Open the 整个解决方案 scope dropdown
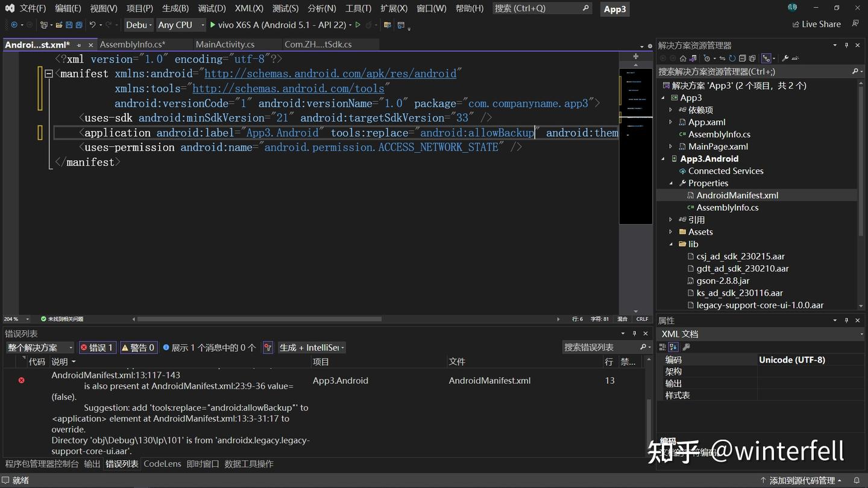This screenshot has width=868, height=488. pyautogui.click(x=40, y=348)
